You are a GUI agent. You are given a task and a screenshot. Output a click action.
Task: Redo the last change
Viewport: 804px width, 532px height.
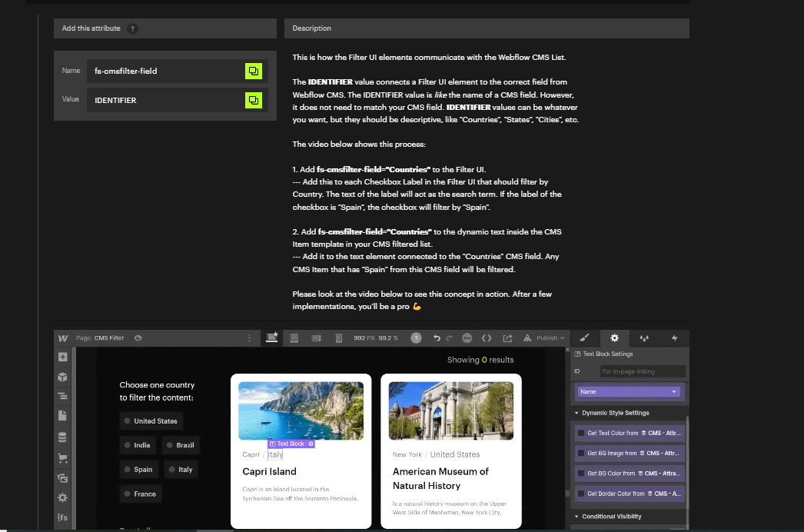click(450, 338)
